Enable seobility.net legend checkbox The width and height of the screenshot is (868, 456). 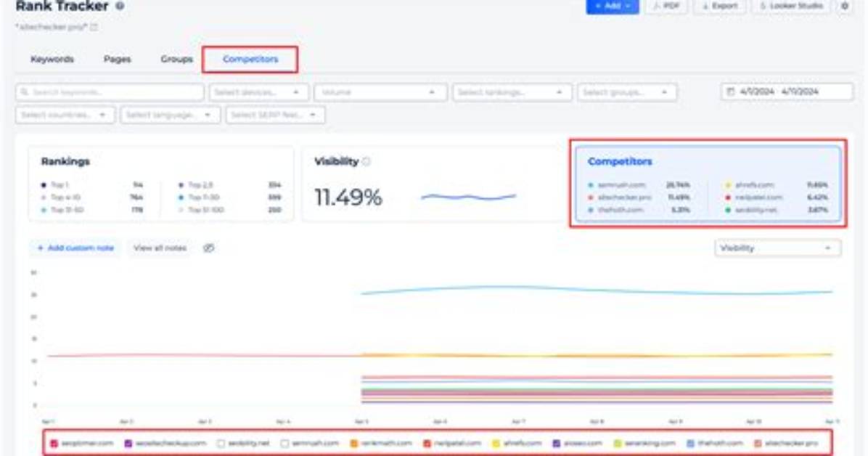221,443
